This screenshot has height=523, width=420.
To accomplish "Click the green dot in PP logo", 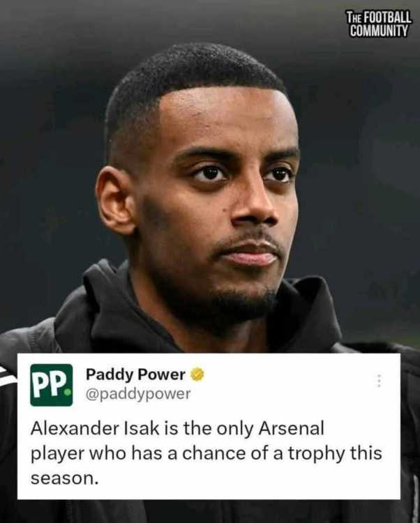I will point(68,392).
